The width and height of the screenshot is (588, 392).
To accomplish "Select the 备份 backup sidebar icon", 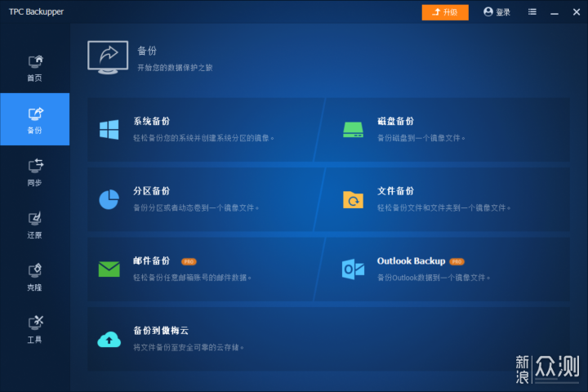I will click(35, 114).
